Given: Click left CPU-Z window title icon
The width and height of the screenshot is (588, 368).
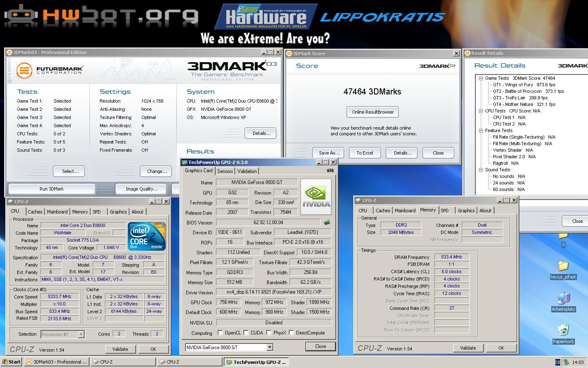Looking at the screenshot, I should click(x=10, y=202).
